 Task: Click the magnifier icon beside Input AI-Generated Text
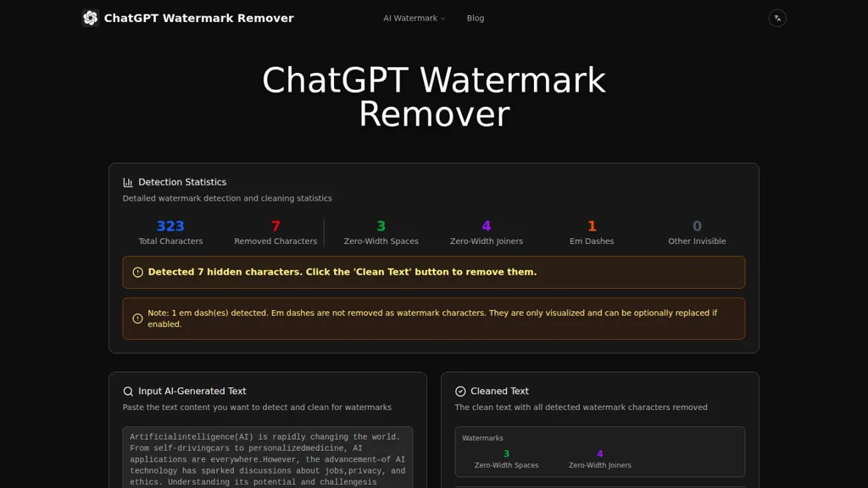click(128, 391)
